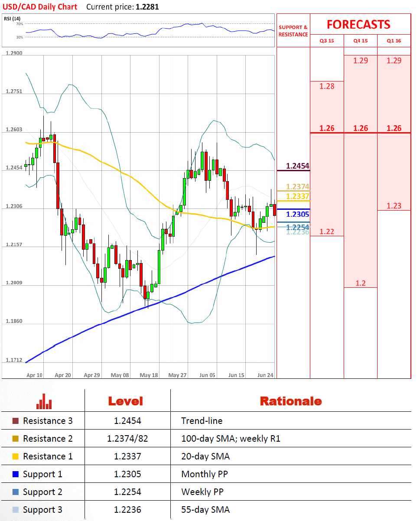
Task: Click the 1.23 forecast value in Q1 16
Action: click(x=394, y=206)
